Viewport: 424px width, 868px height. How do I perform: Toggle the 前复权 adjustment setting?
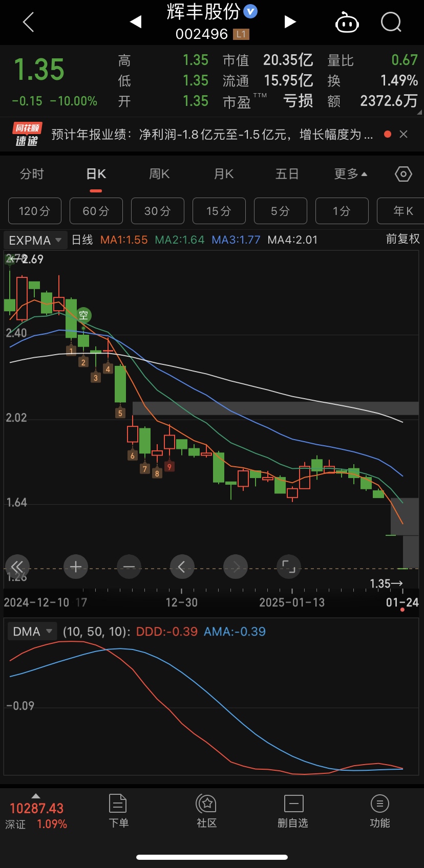[403, 239]
